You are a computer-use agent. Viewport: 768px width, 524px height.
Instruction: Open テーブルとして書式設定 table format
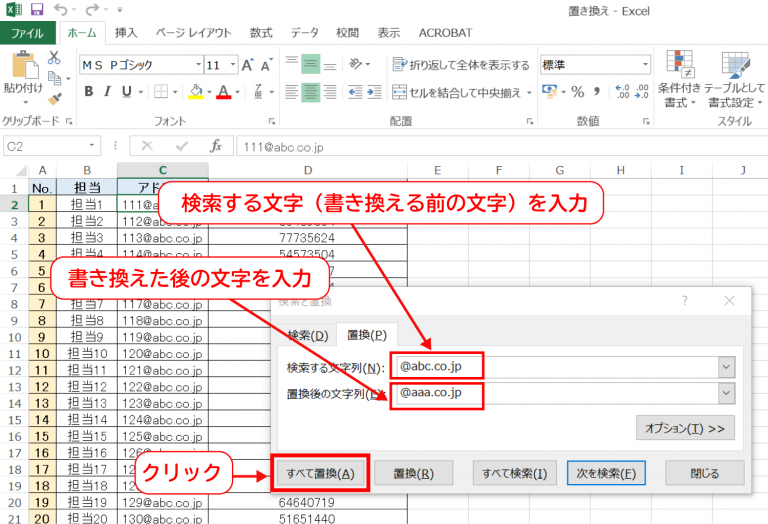pyautogui.click(x=735, y=79)
